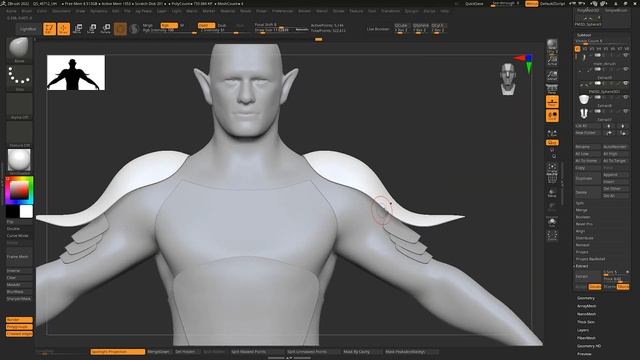Pick a color in the color picker
640x360 pixels.
[x=19, y=190]
